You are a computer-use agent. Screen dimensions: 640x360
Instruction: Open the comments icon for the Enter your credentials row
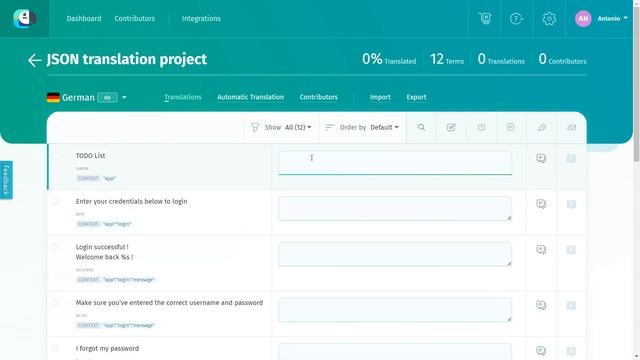coord(541,204)
